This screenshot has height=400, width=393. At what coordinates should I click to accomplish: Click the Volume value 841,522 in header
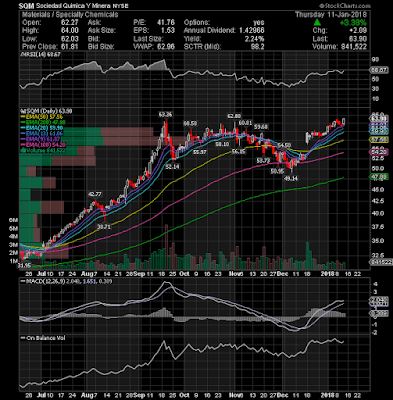click(x=353, y=47)
